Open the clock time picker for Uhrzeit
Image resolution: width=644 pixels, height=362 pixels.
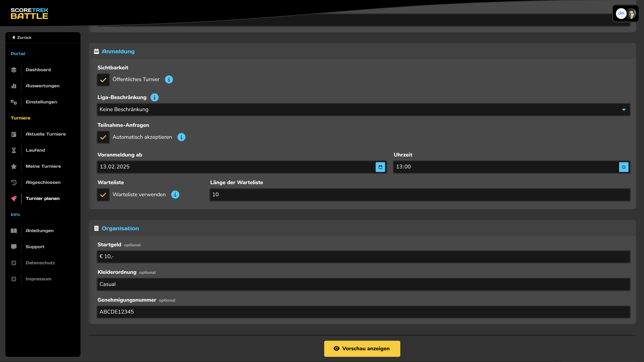point(623,167)
